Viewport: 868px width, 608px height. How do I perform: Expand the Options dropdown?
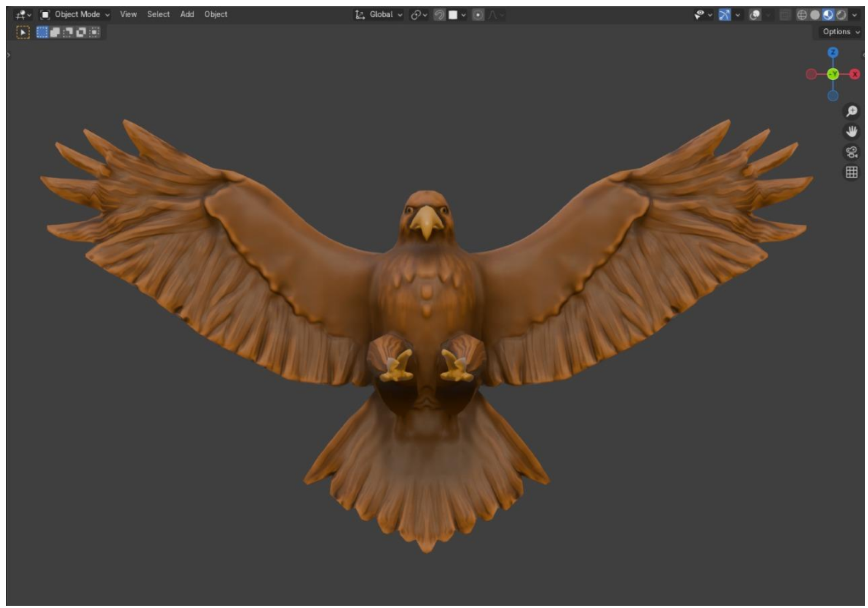point(840,32)
